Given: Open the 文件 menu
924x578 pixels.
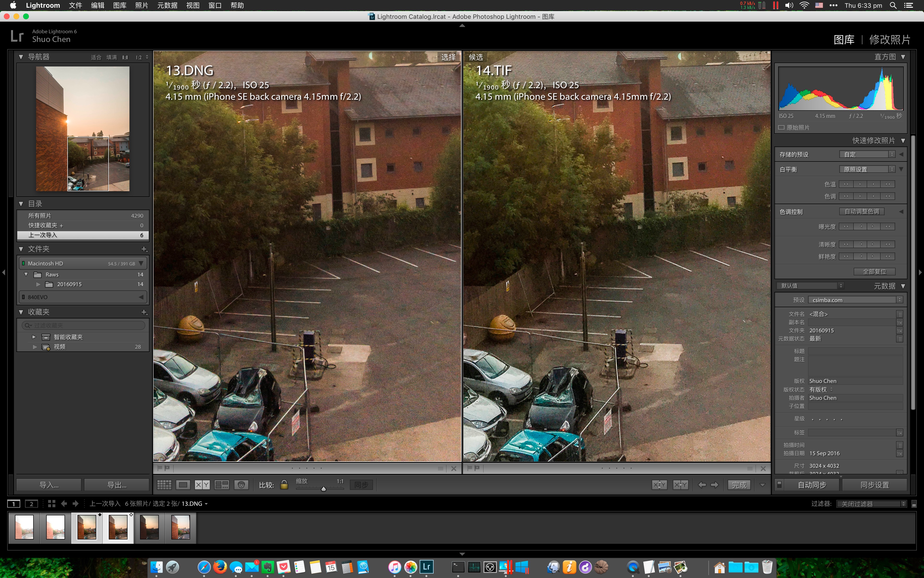Looking at the screenshot, I should 75,5.
